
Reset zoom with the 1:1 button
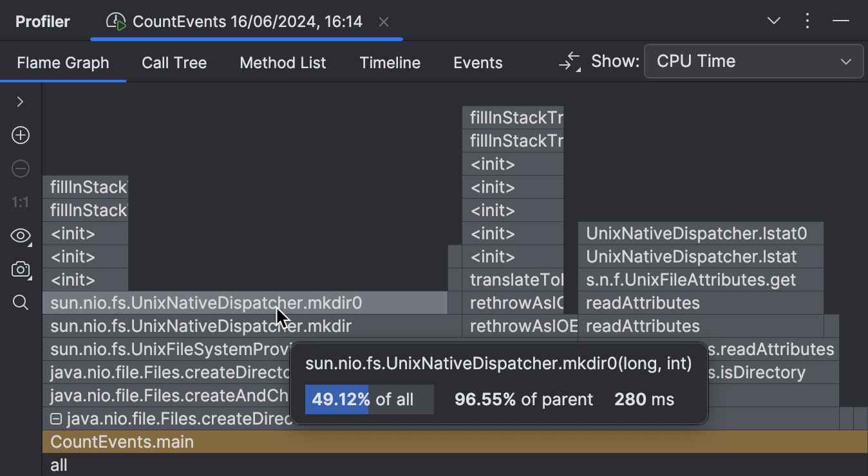pyautogui.click(x=21, y=203)
